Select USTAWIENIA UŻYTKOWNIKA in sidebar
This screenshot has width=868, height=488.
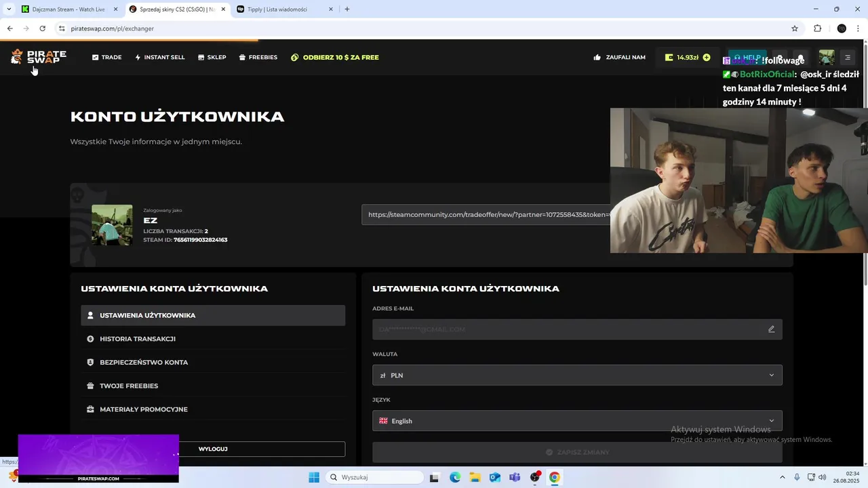[213, 315]
